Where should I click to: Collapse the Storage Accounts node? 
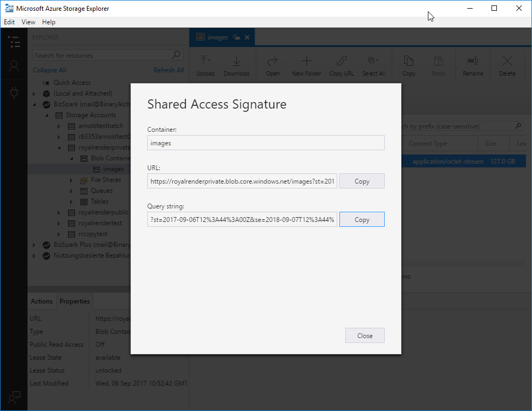(46, 115)
